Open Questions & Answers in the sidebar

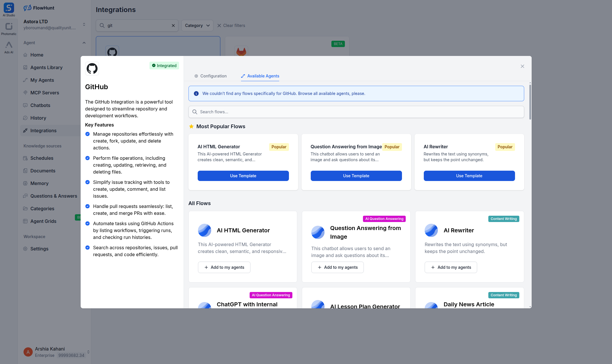[x=53, y=196]
